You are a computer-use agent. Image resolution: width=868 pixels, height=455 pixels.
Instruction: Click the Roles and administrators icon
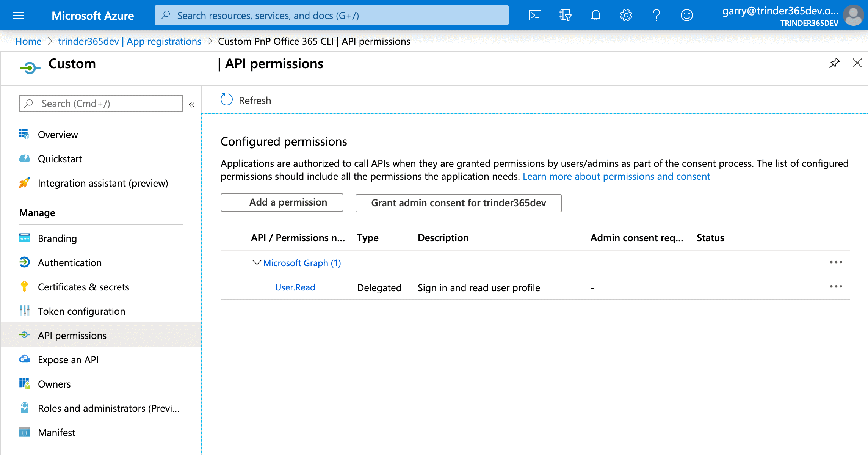tap(24, 408)
